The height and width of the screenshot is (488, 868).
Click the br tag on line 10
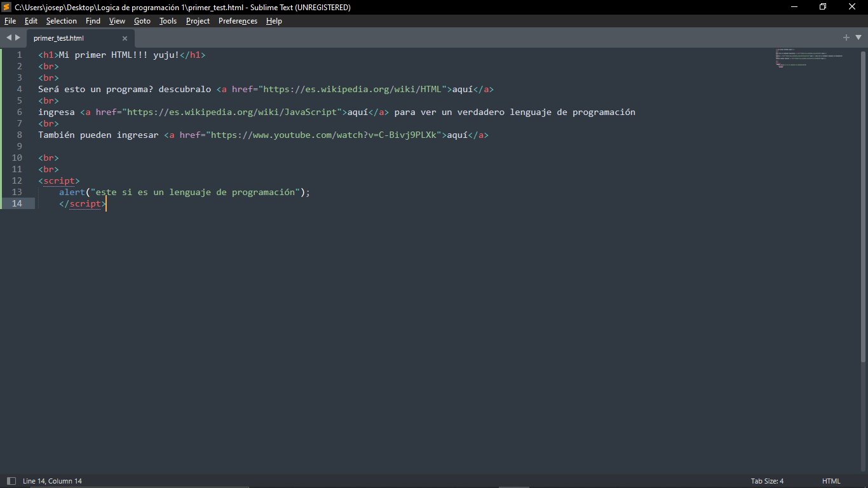coord(48,158)
